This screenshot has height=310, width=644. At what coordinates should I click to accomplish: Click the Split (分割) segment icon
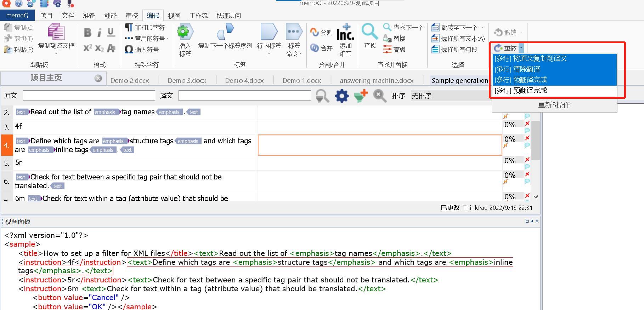coord(314,32)
